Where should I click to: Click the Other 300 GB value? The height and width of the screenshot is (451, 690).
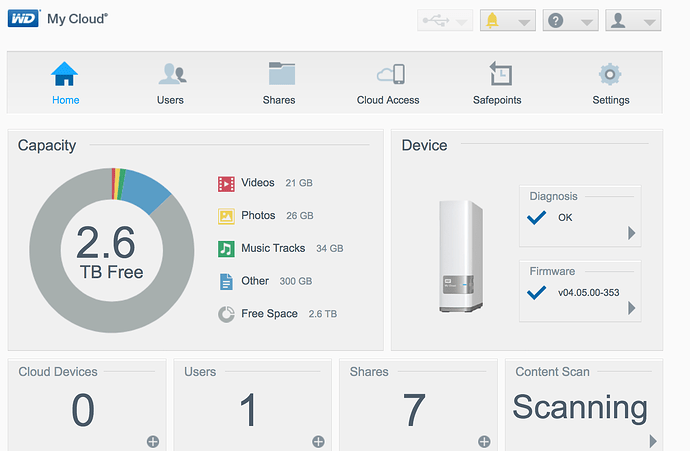tap(296, 281)
